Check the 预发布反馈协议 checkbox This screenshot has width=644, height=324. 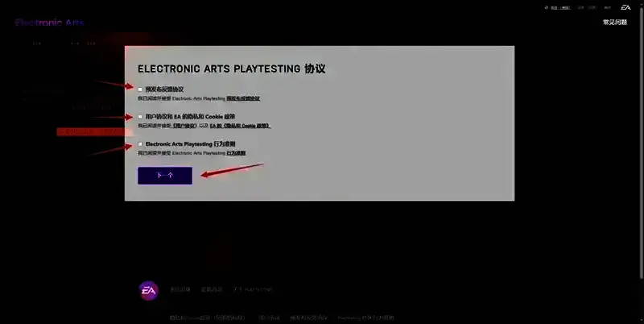click(x=140, y=89)
